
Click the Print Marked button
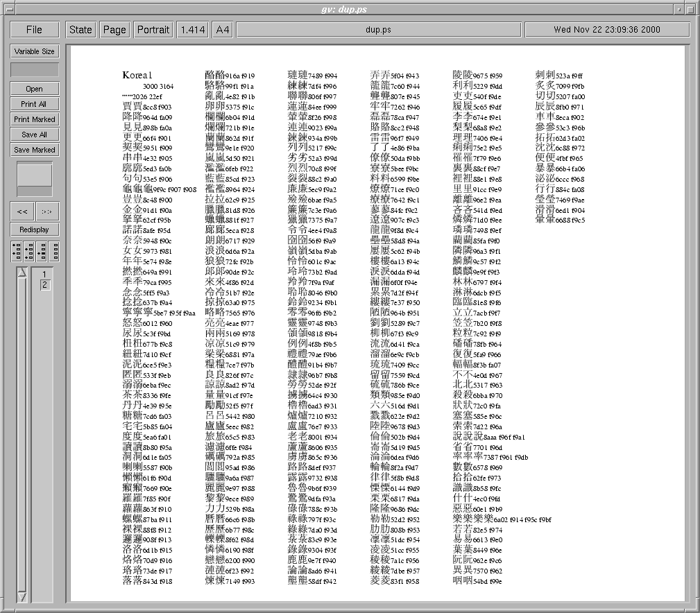click(x=34, y=119)
